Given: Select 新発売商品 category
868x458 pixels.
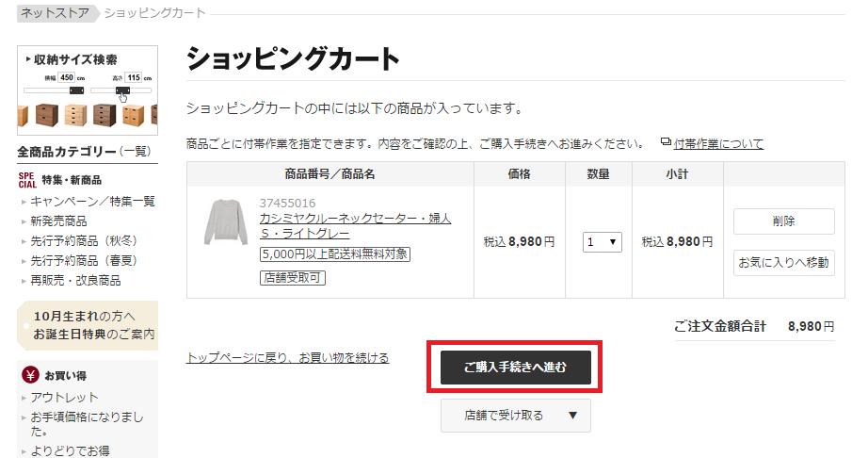Looking at the screenshot, I should (58, 221).
